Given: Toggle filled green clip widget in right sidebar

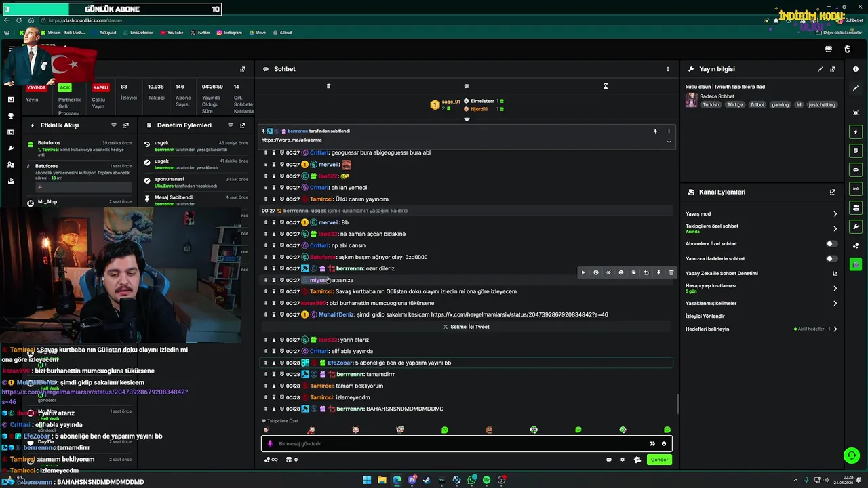Looking at the screenshot, I should click(856, 264).
